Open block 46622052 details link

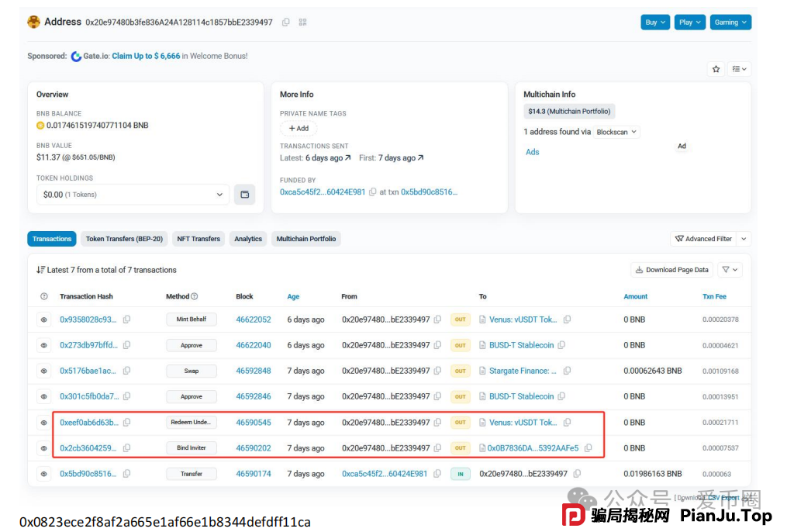click(254, 320)
